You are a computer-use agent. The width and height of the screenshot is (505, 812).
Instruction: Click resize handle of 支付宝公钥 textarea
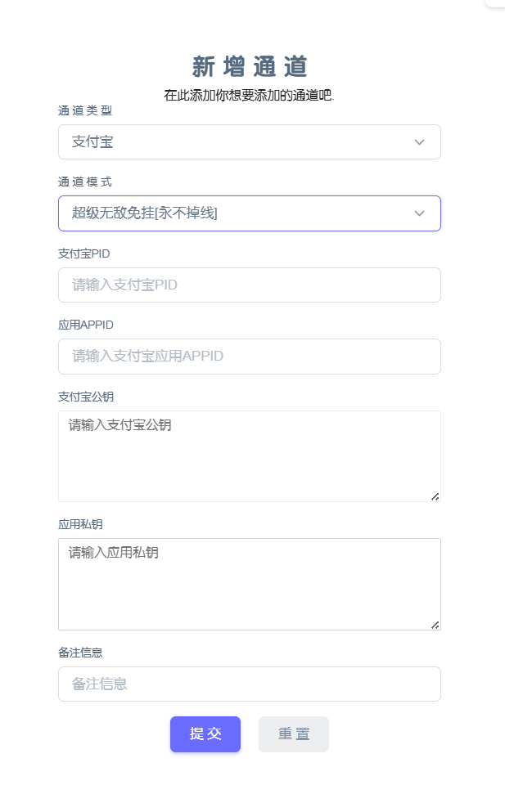pos(435,496)
